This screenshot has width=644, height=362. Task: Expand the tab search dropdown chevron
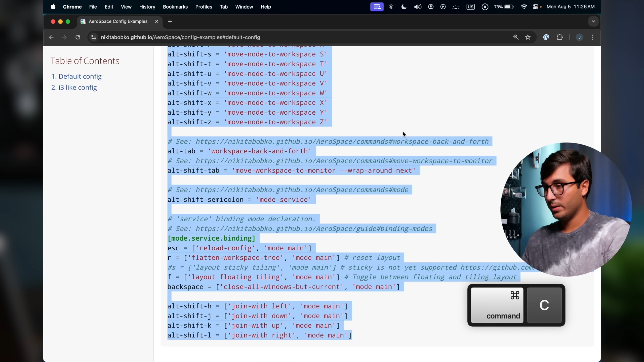coord(593,21)
